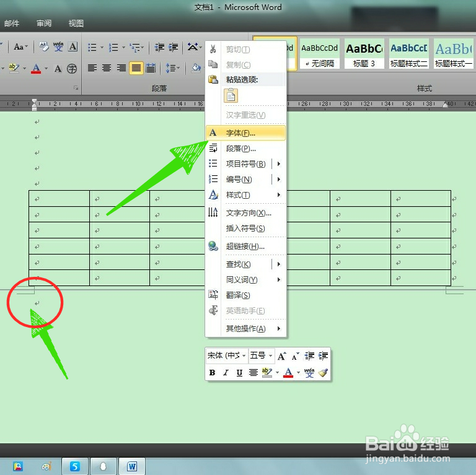
Task: Apply the 标题 3 style
Action: [364, 54]
